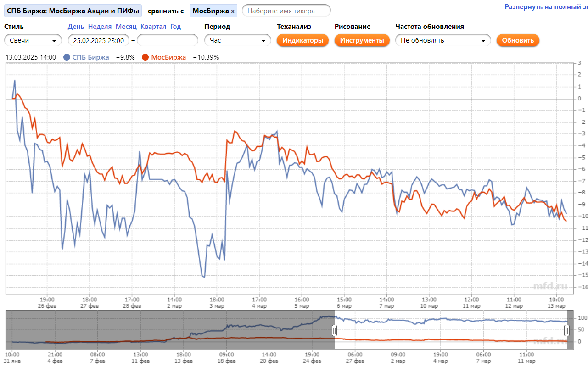Click the 18 фев navigator label
Viewport: 588px width, 372px height.
(x=226, y=361)
